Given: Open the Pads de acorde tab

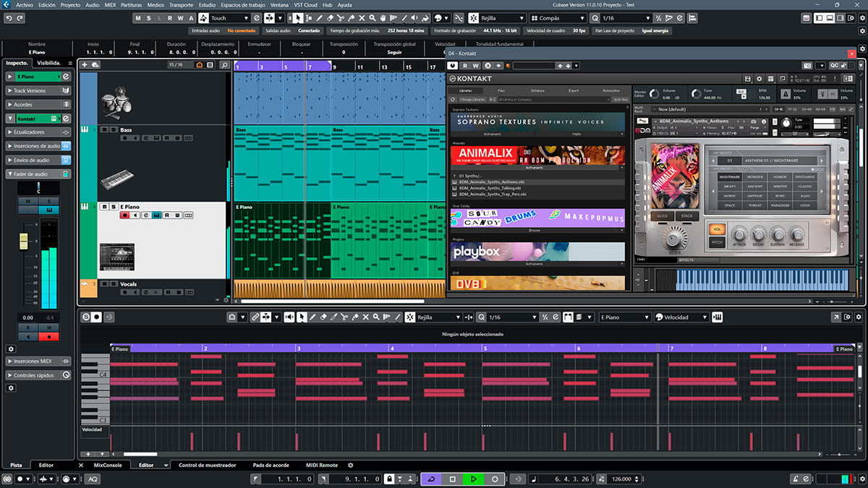Looking at the screenshot, I should 271,466.
